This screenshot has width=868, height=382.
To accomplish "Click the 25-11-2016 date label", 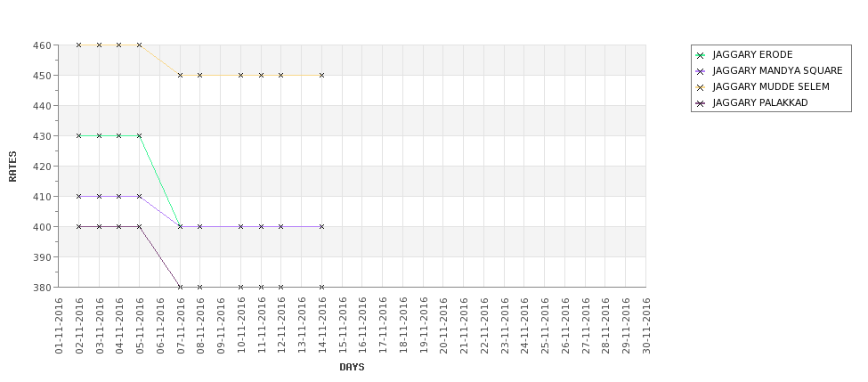I will [545, 326].
